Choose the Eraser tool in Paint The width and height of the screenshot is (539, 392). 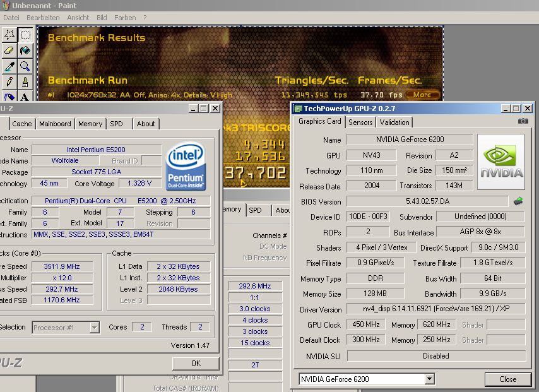click(x=9, y=50)
